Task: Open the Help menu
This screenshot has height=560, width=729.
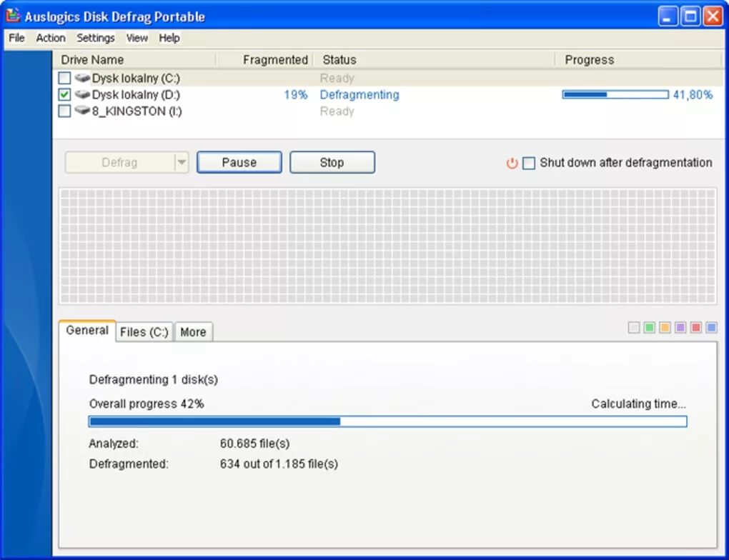Action: [x=169, y=38]
